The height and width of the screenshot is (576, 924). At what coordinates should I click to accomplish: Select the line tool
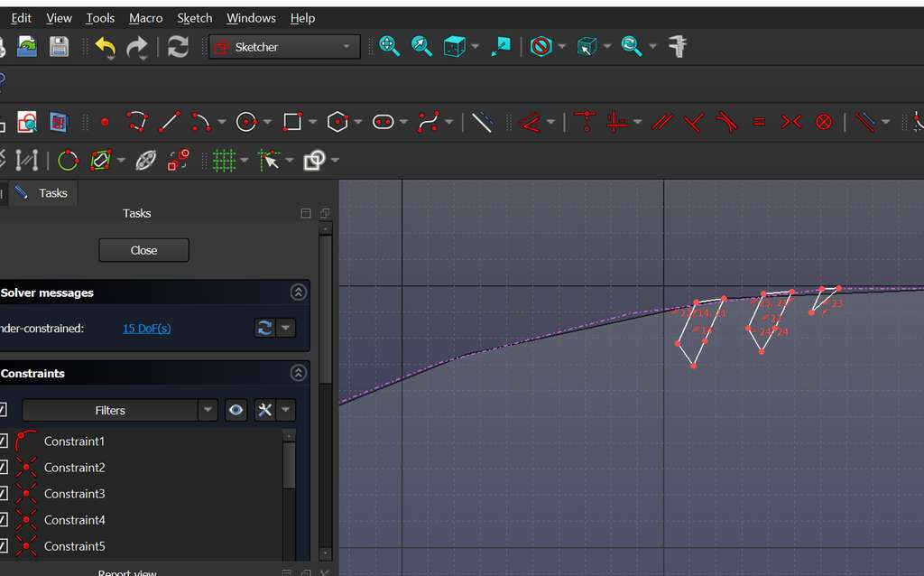[169, 122]
